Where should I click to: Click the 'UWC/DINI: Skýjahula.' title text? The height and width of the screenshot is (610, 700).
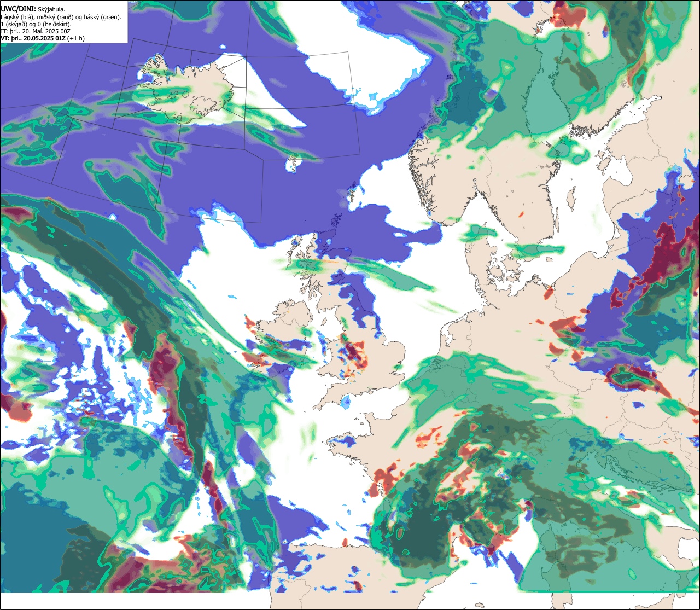33,9
